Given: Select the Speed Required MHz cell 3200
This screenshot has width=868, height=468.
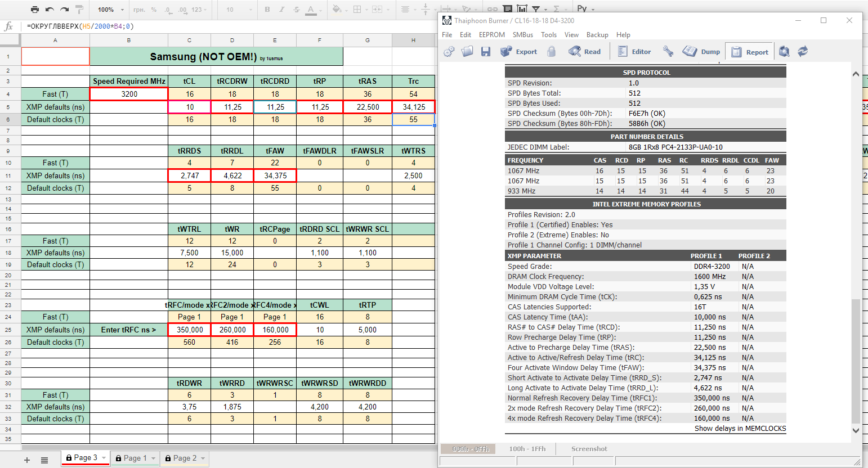Looking at the screenshot, I should (129, 94).
